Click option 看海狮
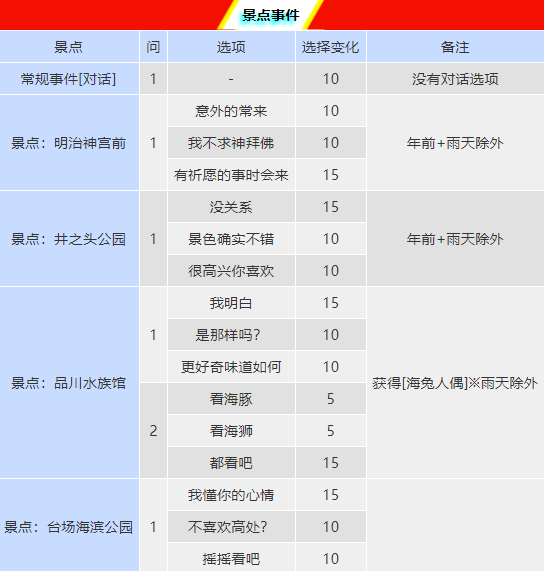The width and height of the screenshot is (544, 571). (x=231, y=431)
